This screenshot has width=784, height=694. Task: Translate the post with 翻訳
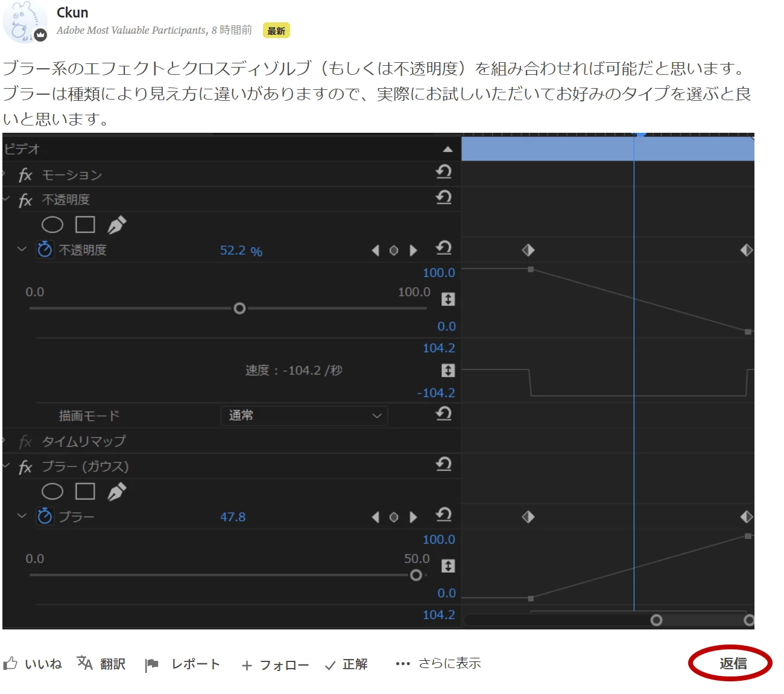click(x=101, y=664)
